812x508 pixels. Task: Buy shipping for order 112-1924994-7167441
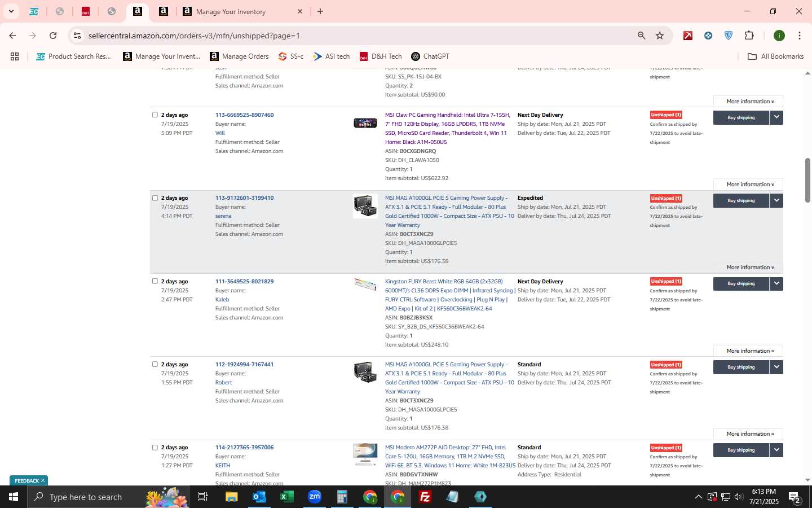[x=741, y=367]
